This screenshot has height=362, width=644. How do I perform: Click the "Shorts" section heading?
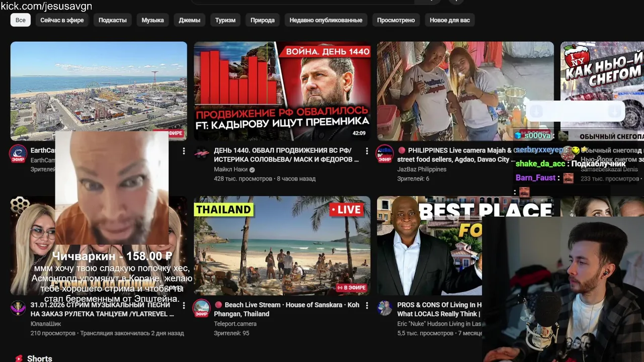click(x=40, y=358)
